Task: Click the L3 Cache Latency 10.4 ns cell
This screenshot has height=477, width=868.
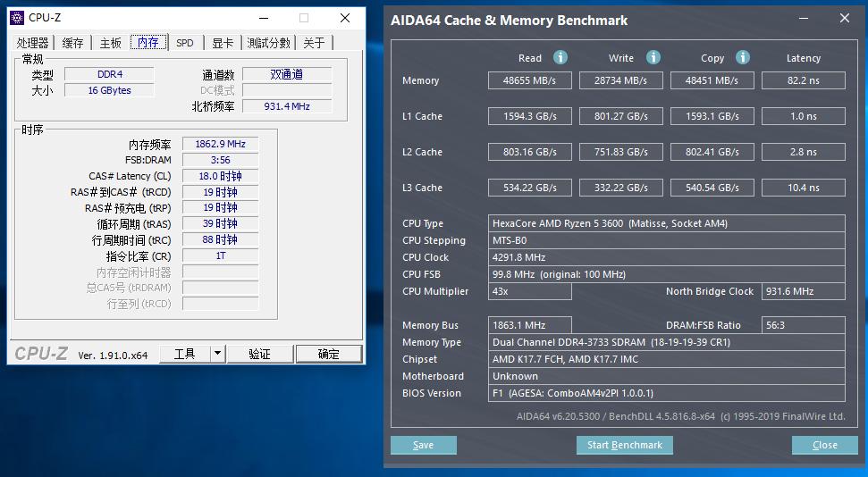Action: coord(804,188)
